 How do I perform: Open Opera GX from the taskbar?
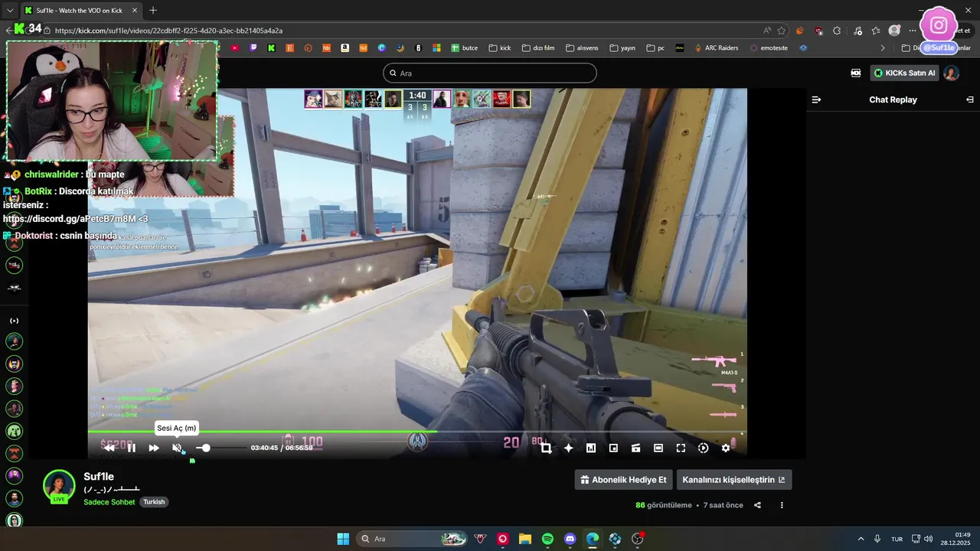coord(503,539)
